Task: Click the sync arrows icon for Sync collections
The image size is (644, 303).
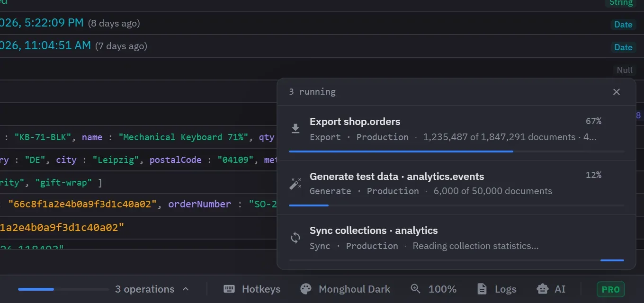Action: click(x=295, y=238)
